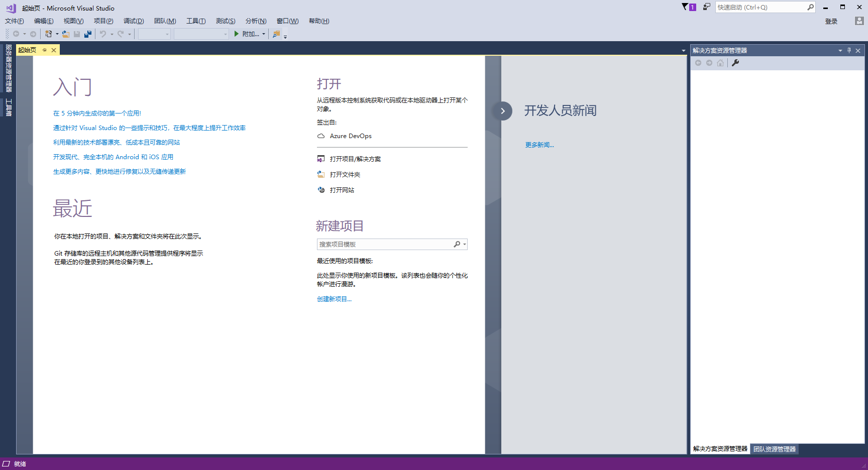
Task: Open the Navigate Backward history dropdown
Action: [24, 34]
